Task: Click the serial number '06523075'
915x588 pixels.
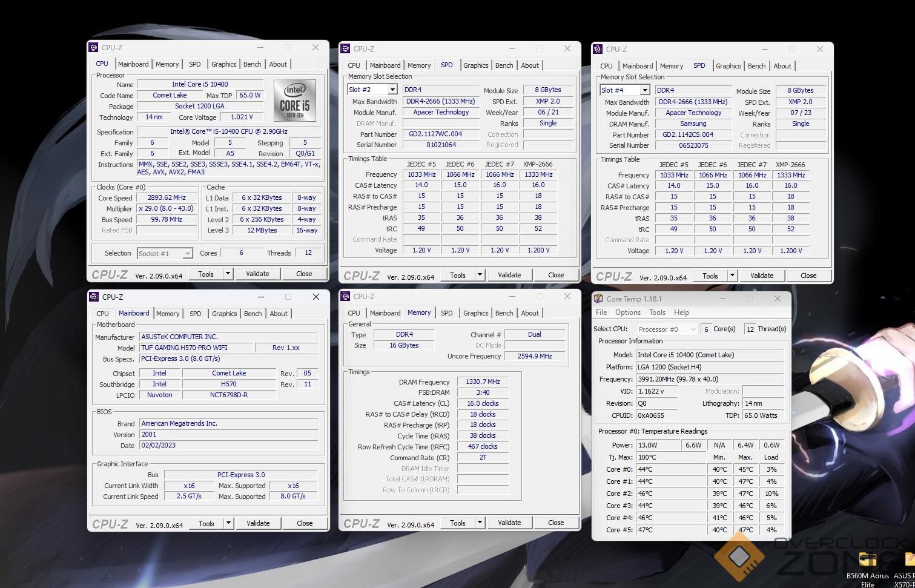Action: pos(693,145)
